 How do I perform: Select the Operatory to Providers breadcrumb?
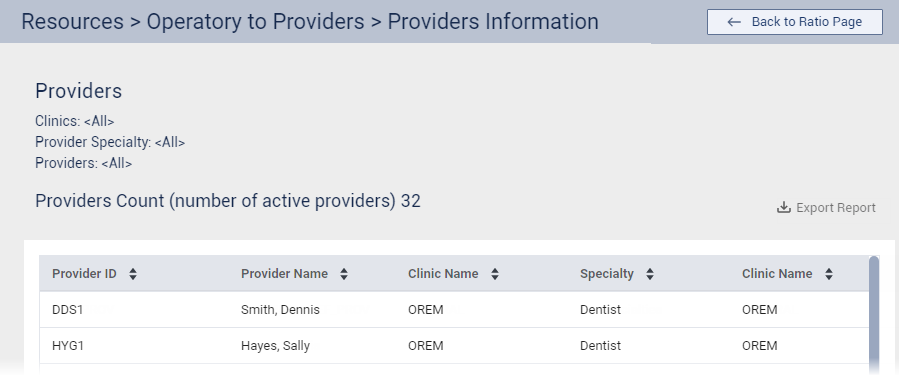pyautogui.click(x=255, y=21)
